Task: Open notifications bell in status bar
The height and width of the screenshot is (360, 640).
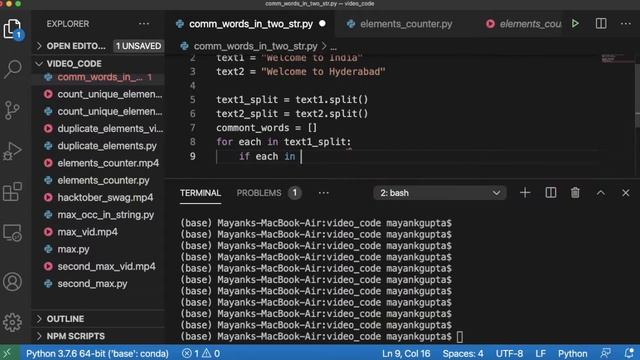Action: tap(629, 353)
